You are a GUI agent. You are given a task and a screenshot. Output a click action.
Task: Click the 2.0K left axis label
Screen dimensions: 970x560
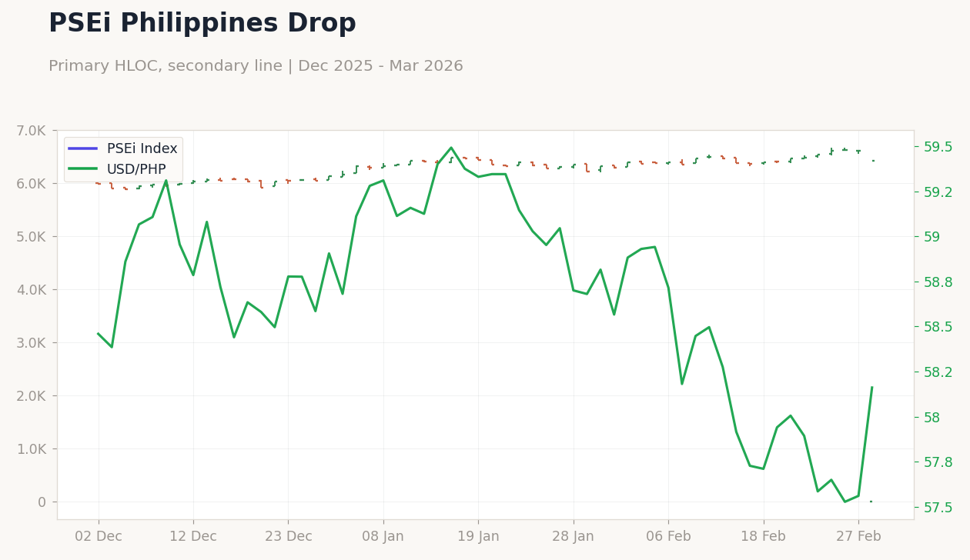32,396
